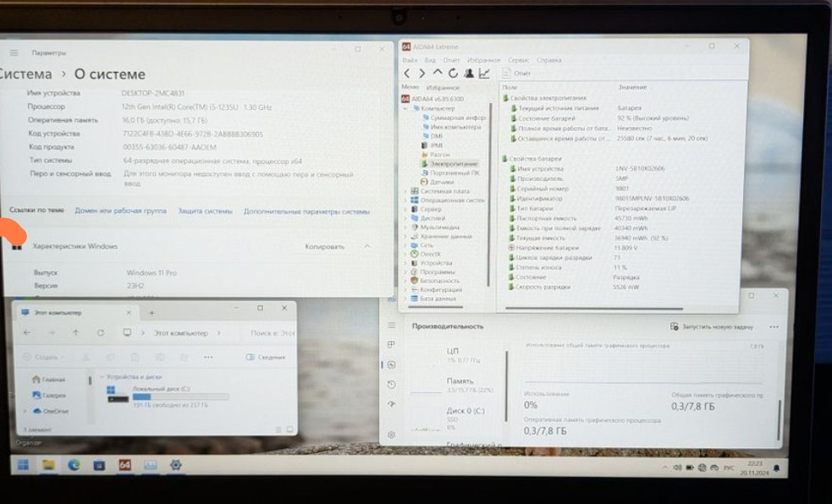Select Датчики in the AIDA64 sidebar
Viewport: 832px width, 504px height.
point(443,183)
